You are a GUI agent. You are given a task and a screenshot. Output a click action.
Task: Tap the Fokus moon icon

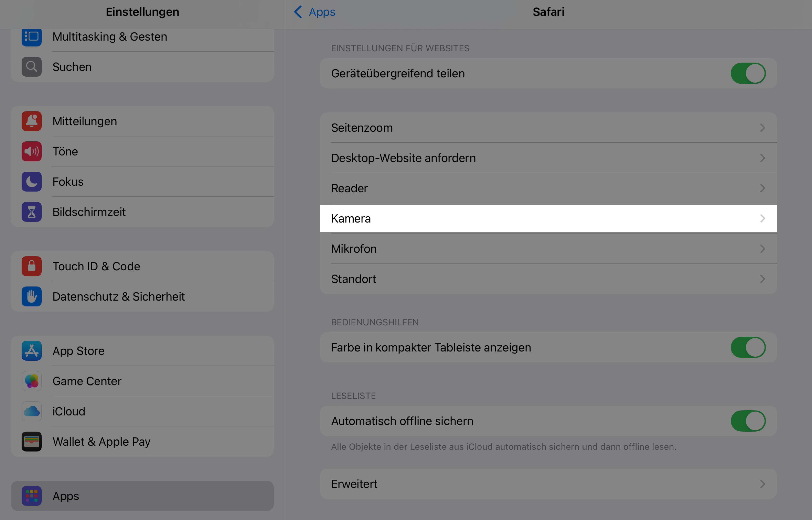(x=31, y=182)
